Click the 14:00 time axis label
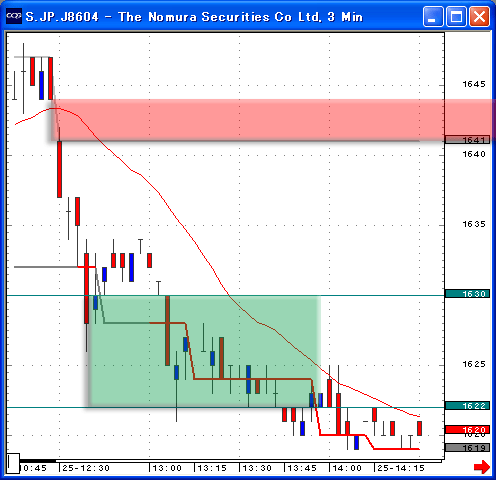 (347, 468)
